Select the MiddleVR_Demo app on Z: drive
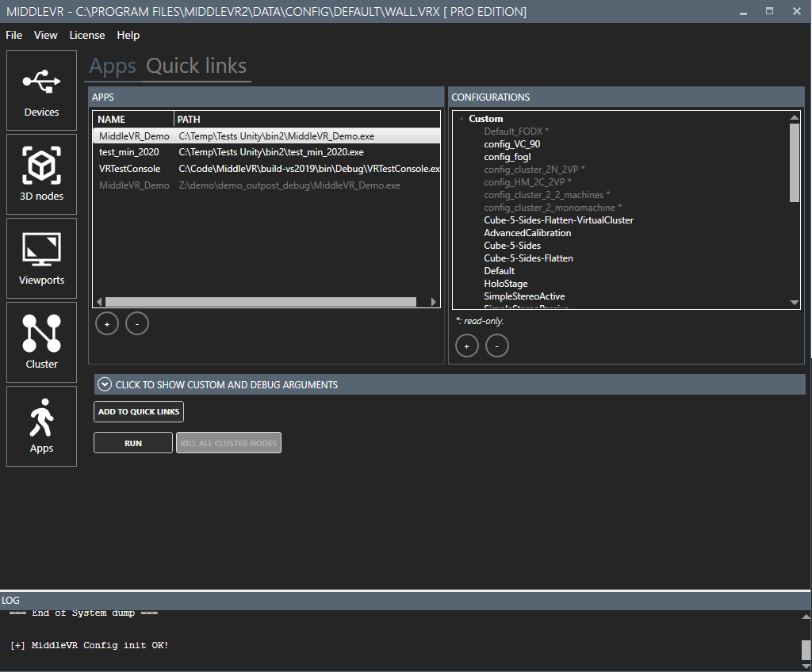This screenshot has height=672, width=812. pyautogui.click(x=266, y=185)
